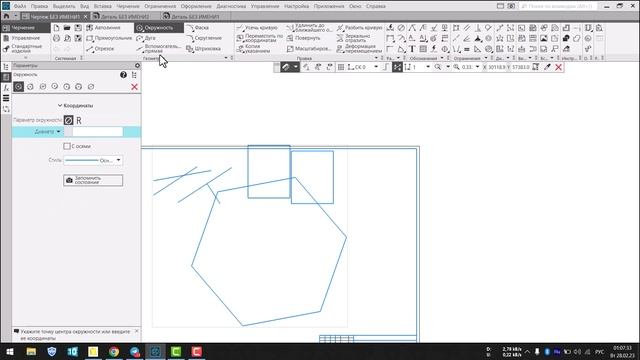
Task: Close the hint message at bottom of panel
Action: click(136, 331)
